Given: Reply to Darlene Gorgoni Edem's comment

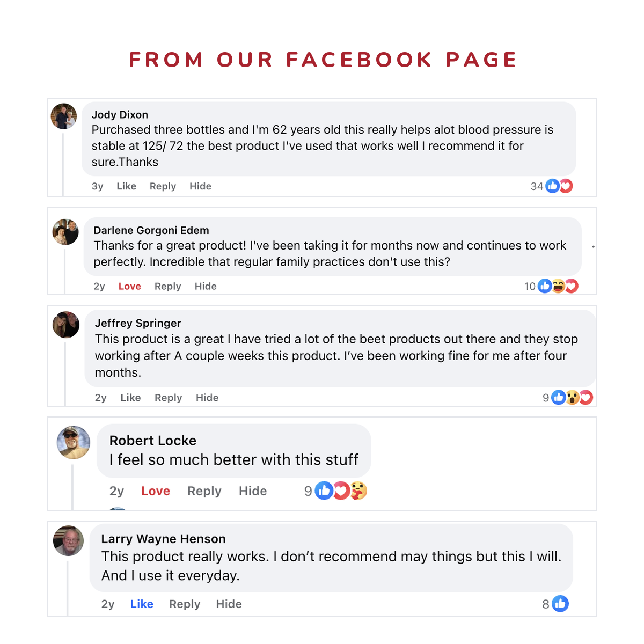Looking at the screenshot, I should [168, 287].
